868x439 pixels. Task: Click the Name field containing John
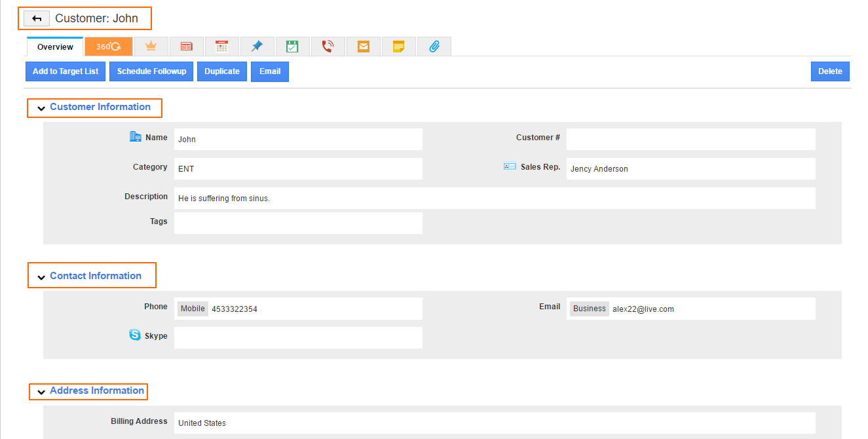coord(298,139)
